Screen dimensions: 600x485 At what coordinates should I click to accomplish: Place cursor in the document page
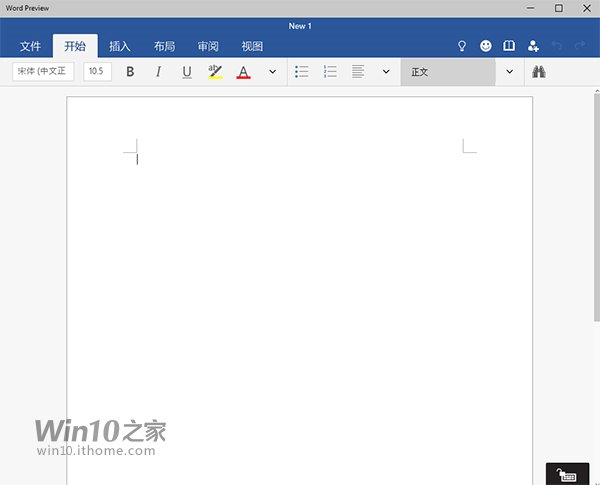[x=300, y=291]
